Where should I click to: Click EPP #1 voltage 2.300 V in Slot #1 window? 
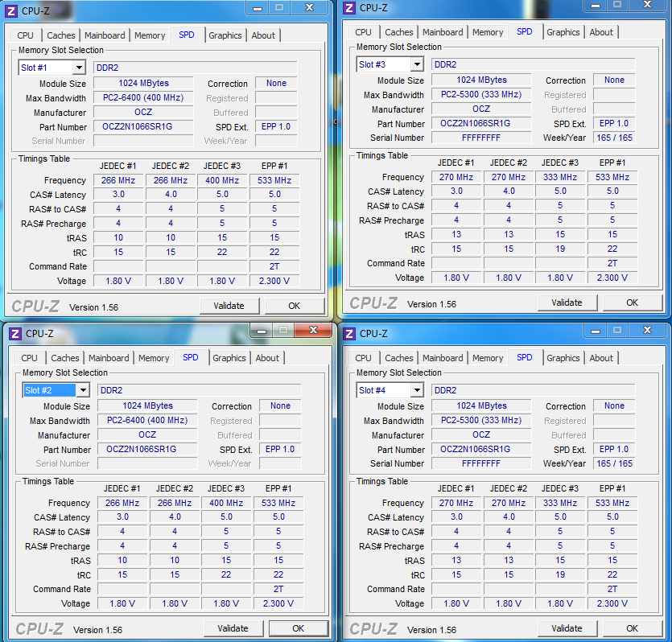pos(274,281)
